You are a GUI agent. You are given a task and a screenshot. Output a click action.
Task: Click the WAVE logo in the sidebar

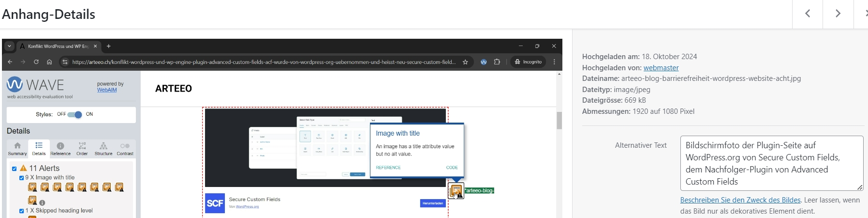pos(36,84)
